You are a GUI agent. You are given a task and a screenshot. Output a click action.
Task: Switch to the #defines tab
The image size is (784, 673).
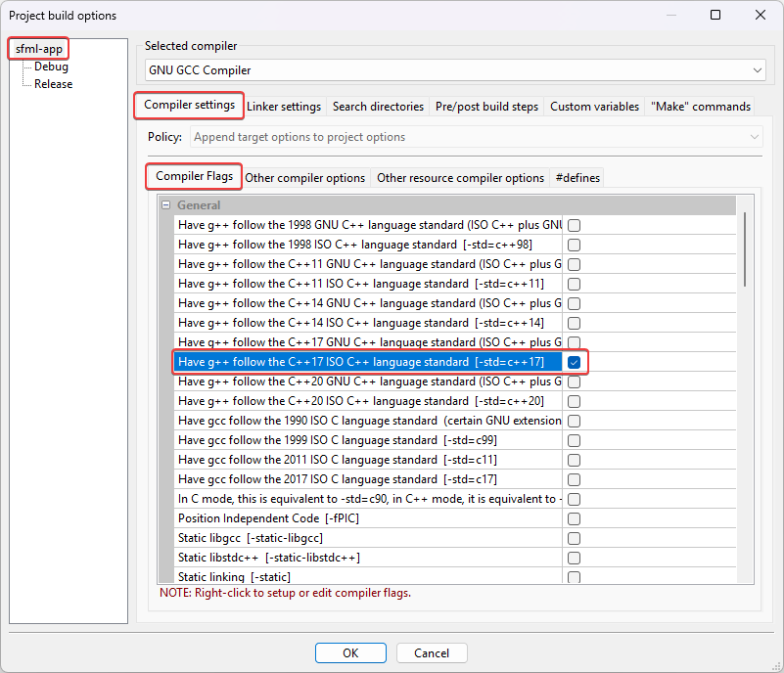pyautogui.click(x=576, y=177)
